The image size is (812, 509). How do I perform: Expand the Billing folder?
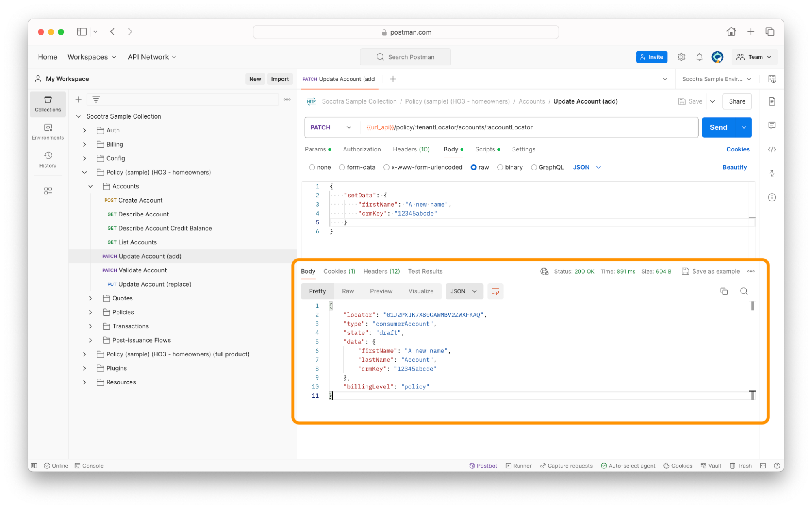[84, 144]
